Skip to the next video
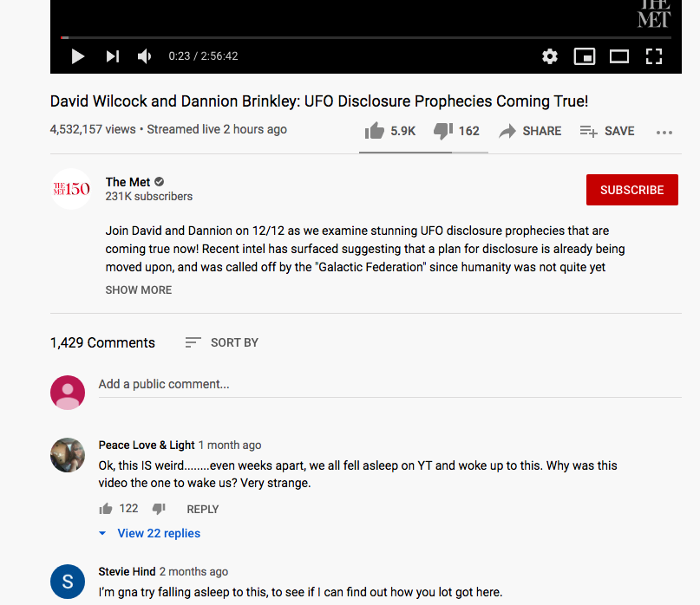 (x=113, y=56)
